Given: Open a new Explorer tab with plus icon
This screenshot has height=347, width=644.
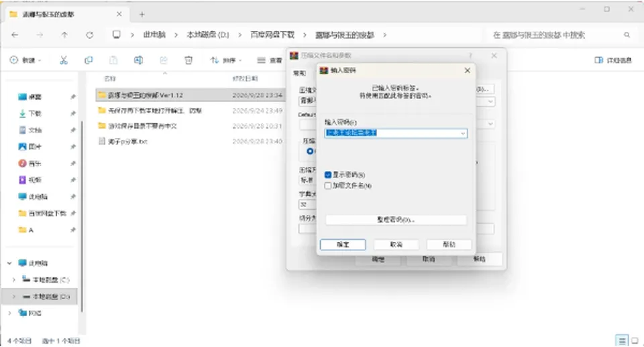Looking at the screenshot, I should click(142, 14).
